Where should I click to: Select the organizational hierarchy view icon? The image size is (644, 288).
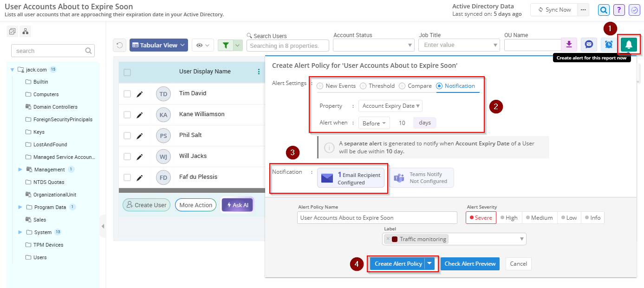(26, 31)
